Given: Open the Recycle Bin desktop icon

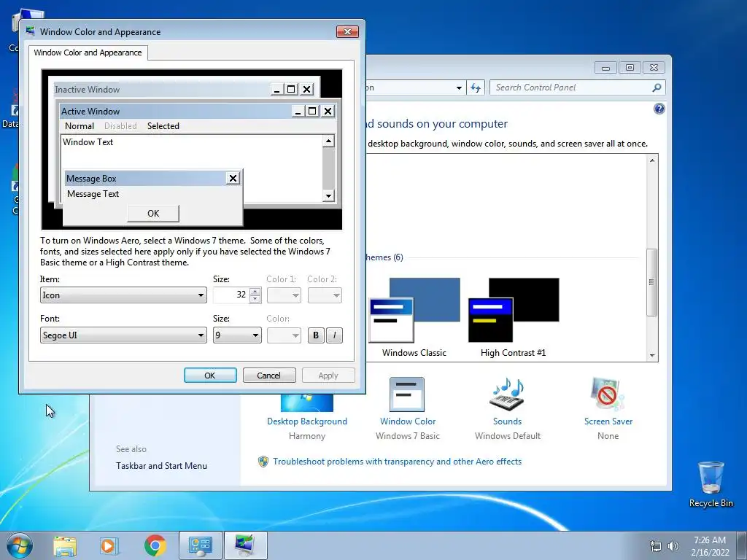Looking at the screenshot, I should (x=711, y=484).
